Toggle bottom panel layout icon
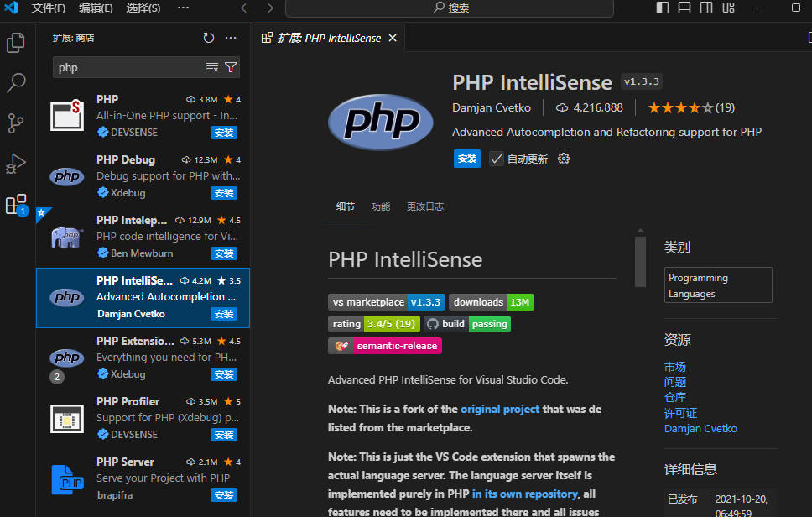812x517 pixels. point(684,8)
